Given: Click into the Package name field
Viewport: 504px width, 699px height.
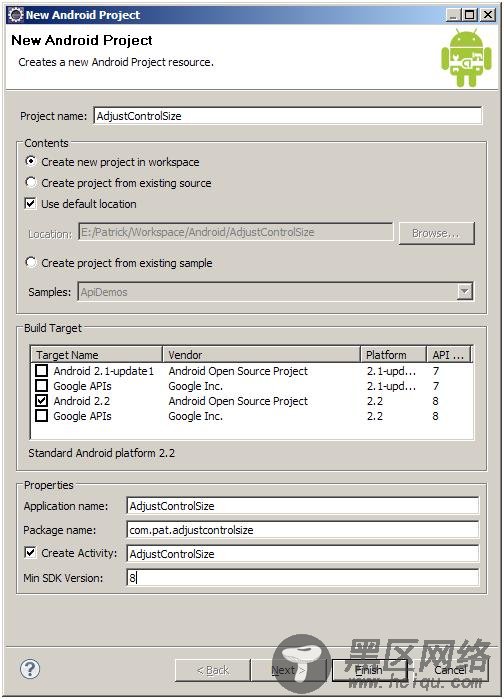Looking at the screenshot, I should [303, 530].
